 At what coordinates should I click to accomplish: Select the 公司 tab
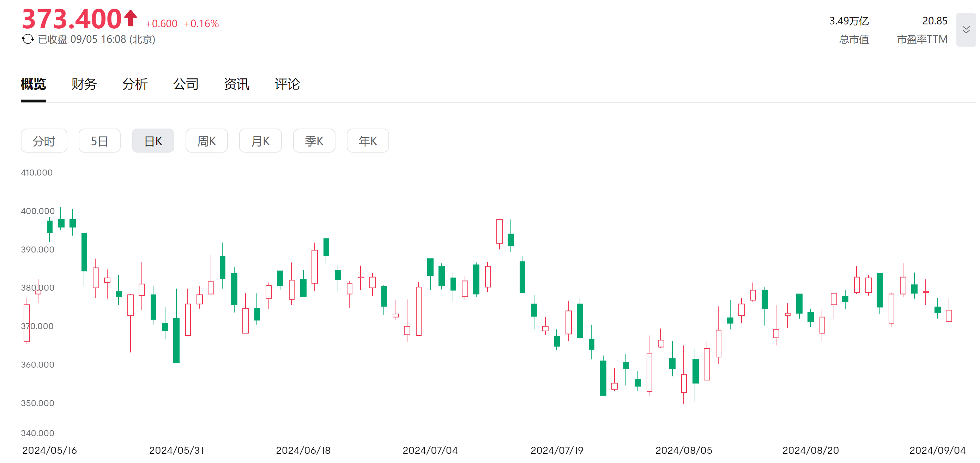[186, 84]
